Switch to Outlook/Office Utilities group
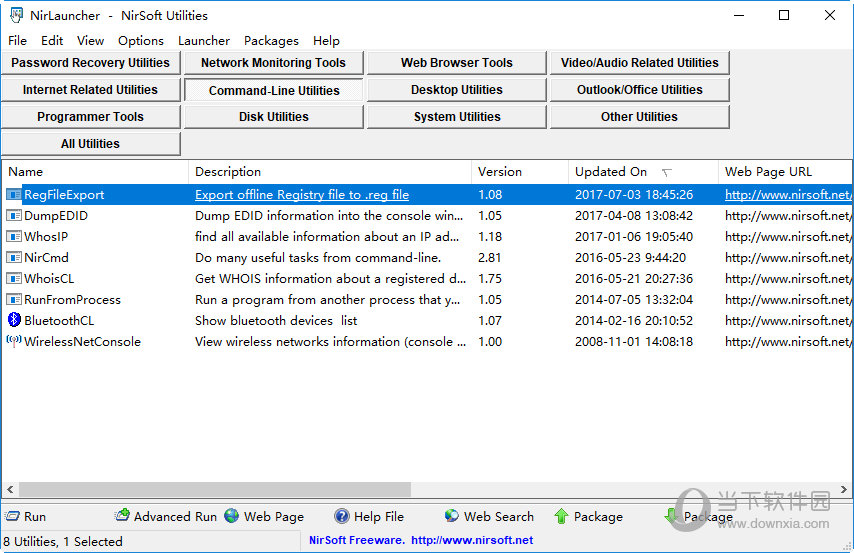The image size is (854, 553). point(639,90)
